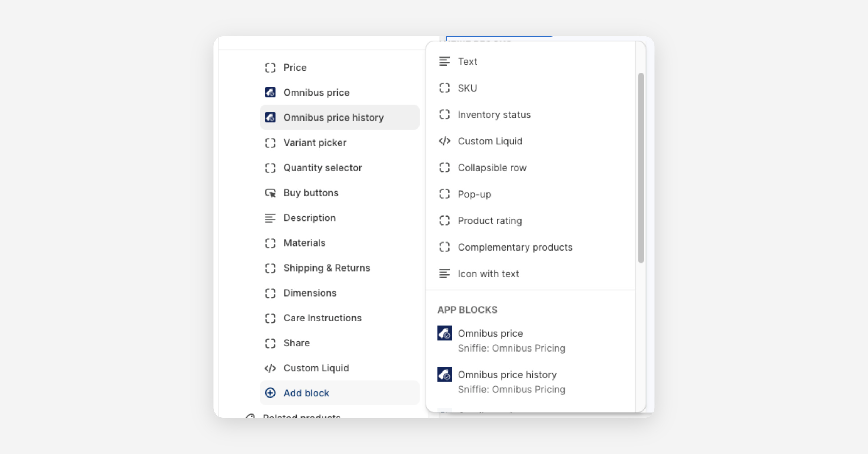Choose the SKU block from the list
This screenshot has width=868, height=454.
pos(467,88)
